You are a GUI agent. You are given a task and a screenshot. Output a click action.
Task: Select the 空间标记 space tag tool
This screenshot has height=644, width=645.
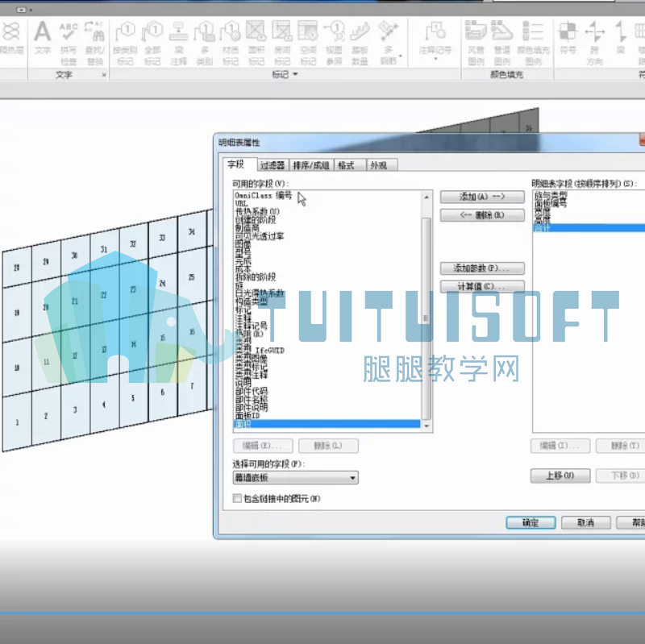coord(308,43)
